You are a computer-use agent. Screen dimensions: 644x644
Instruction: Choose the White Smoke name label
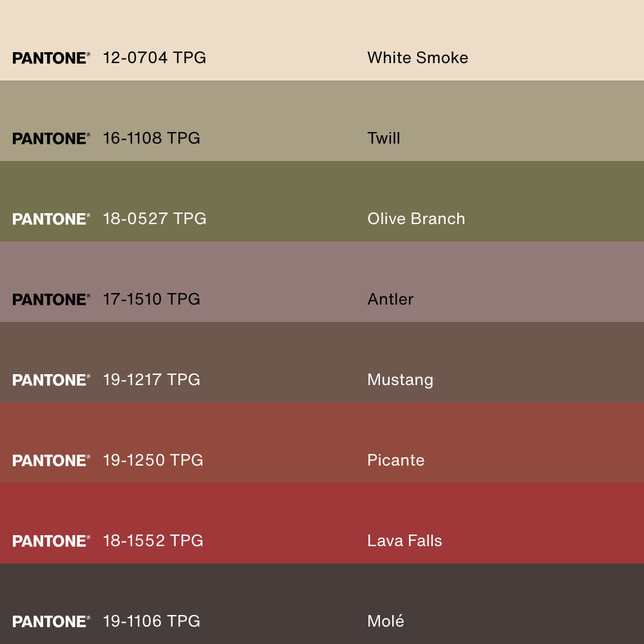pyautogui.click(x=417, y=58)
